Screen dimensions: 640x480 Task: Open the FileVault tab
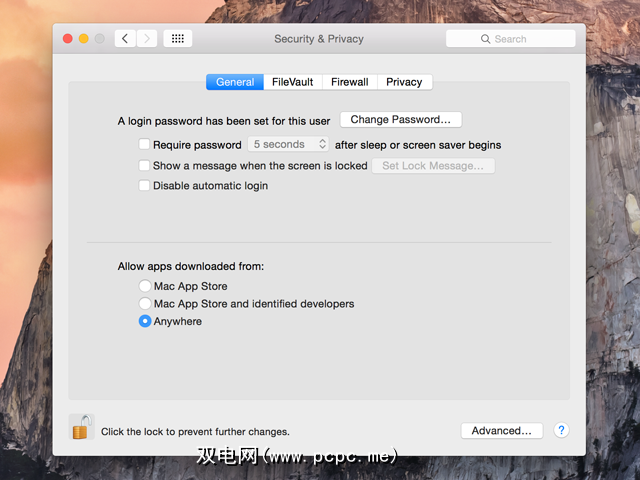293,82
